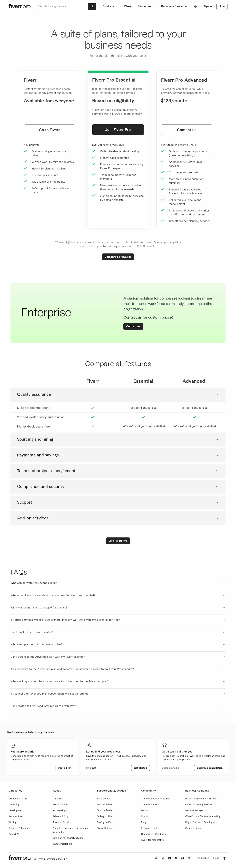Image resolution: width=236 pixels, height=868 pixels.
Task: Open the X social icon
Action: (x=189, y=858)
